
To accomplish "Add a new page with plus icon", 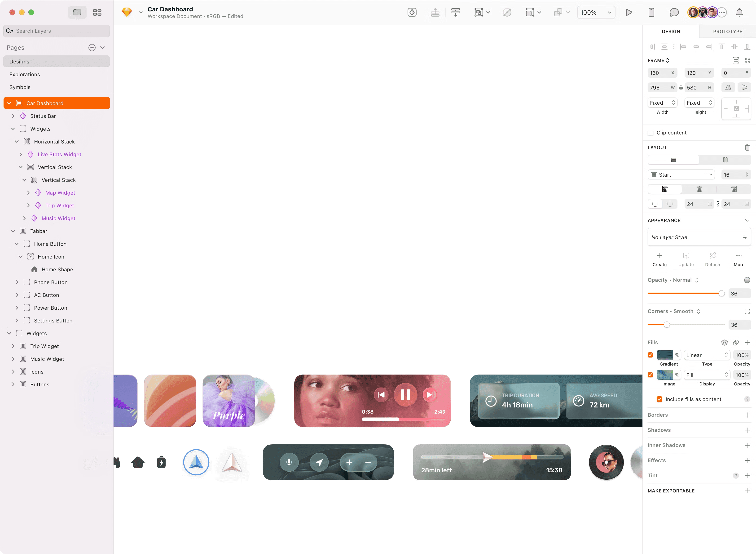I will pos(92,48).
